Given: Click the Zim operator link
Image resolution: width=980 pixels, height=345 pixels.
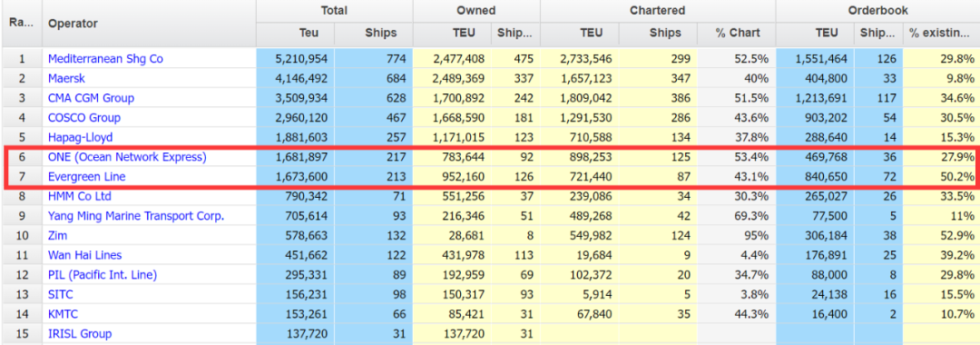Looking at the screenshot, I should click(57, 236).
